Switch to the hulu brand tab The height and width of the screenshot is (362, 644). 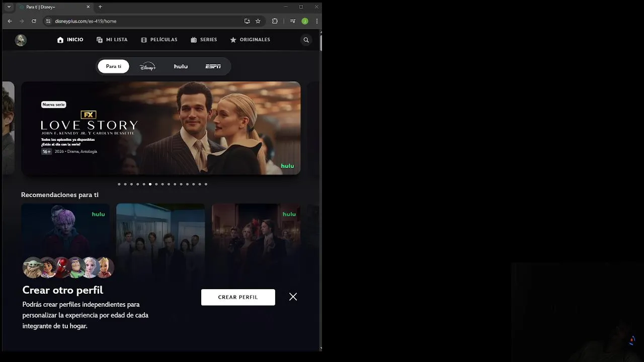click(x=181, y=66)
